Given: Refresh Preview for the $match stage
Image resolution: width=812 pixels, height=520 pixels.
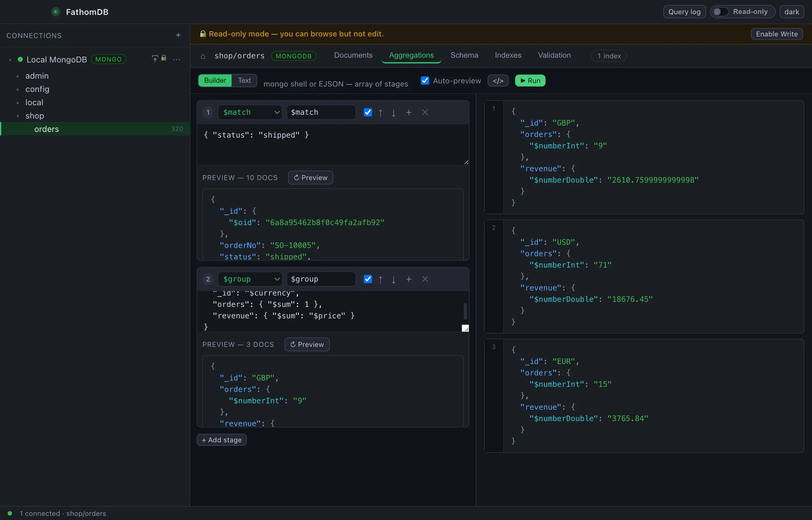Looking at the screenshot, I should [x=311, y=178].
